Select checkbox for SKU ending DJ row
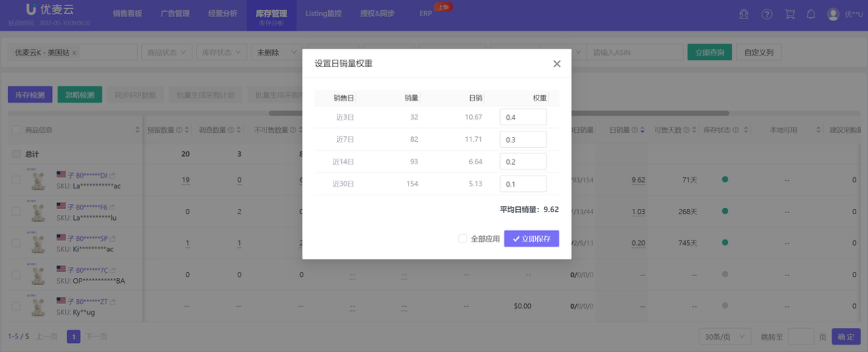 (16, 180)
